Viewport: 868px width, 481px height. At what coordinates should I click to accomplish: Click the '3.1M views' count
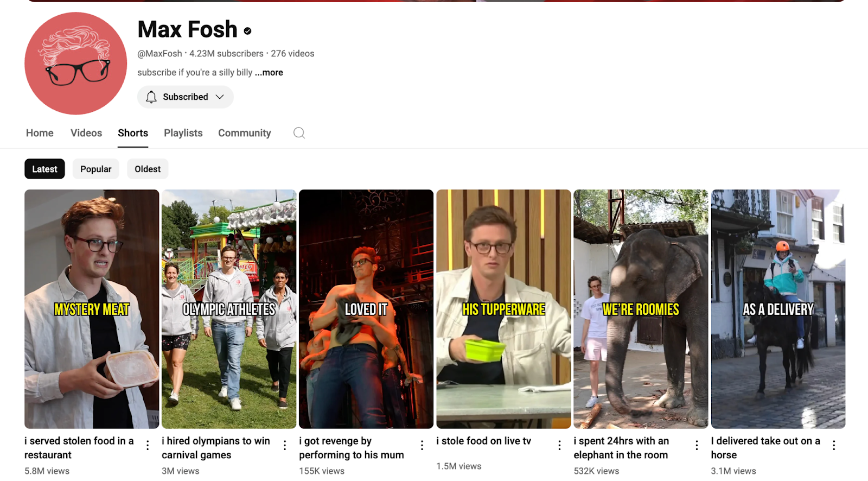click(733, 471)
